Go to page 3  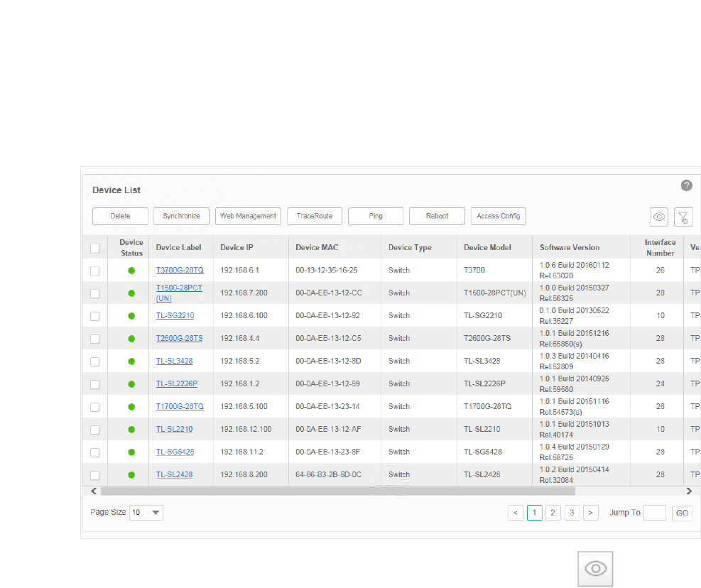click(572, 513)
